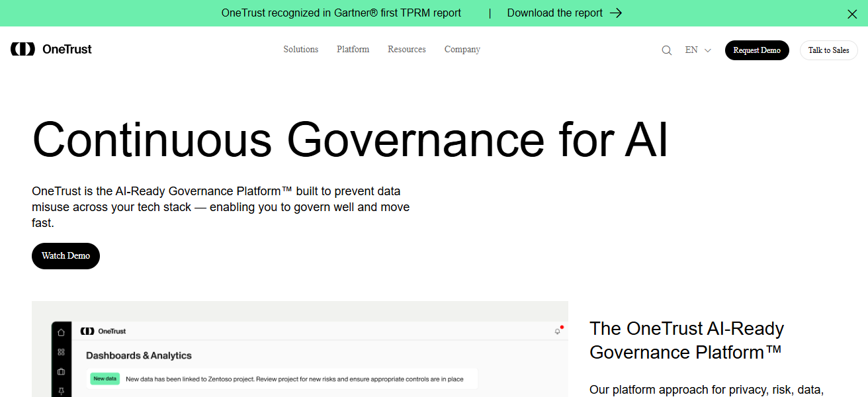Viewport: 868px width, 397px height.
Task: Click the Watch Demo button
Action: click(x=65, y=256)
